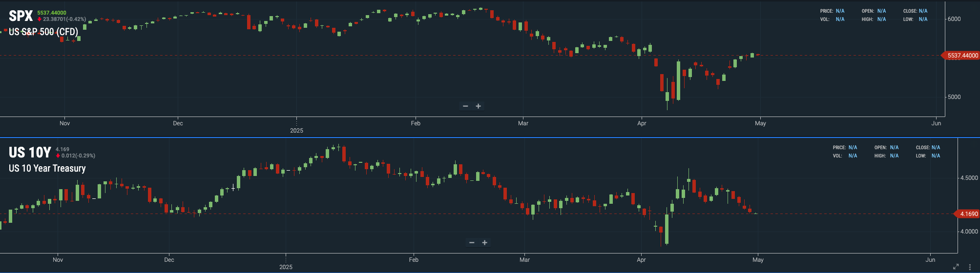980x273 pixels.
Task: Click the Nov label on SPX time axis
Action: [x=65, y=123]
